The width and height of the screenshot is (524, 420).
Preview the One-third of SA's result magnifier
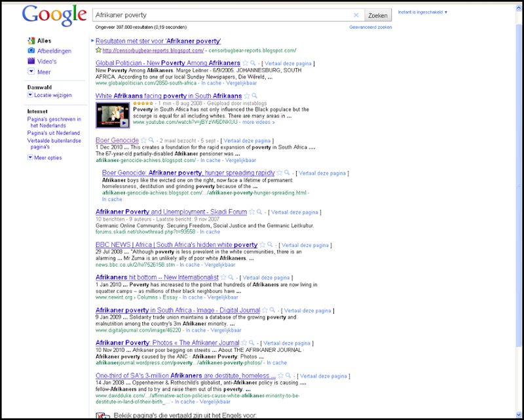(x=288, y=375)
